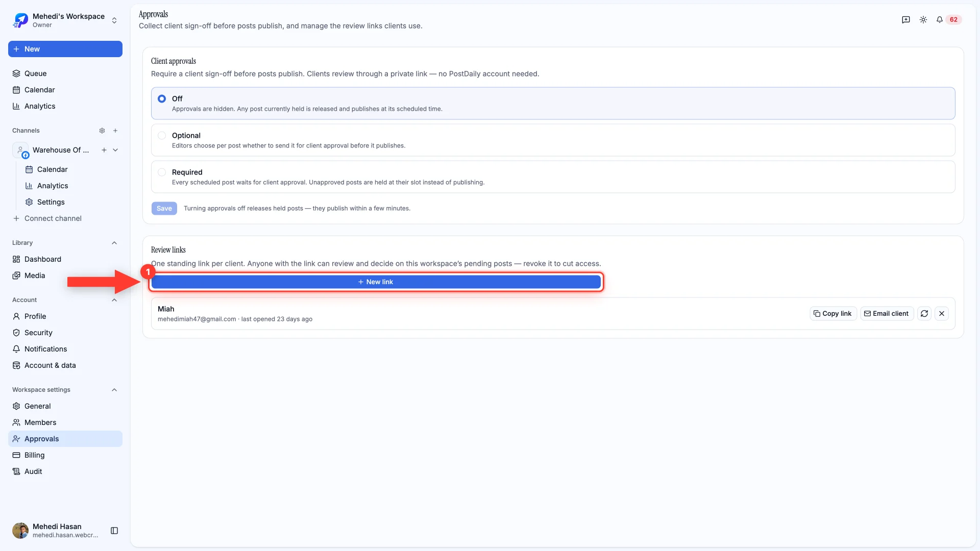Regenerate Miah's review link with refresh icon
The image size is (980, 551).
pos(924,313)
